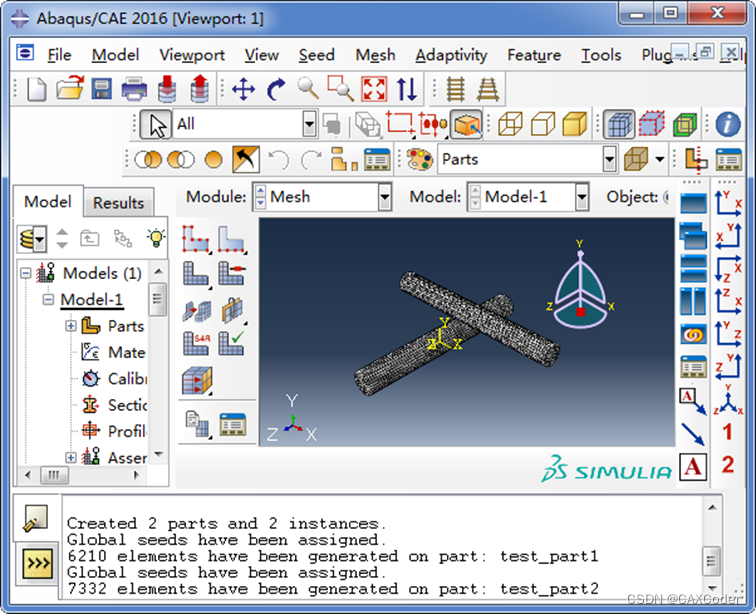The width and height of the screenshot is (756, 614).
Task: Open the Color Code dialog palette icon
Action: pyautogui.click(x=419, y=159)
